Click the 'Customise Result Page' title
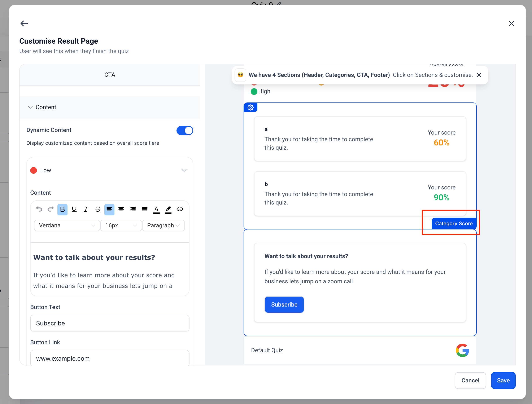 59,41
